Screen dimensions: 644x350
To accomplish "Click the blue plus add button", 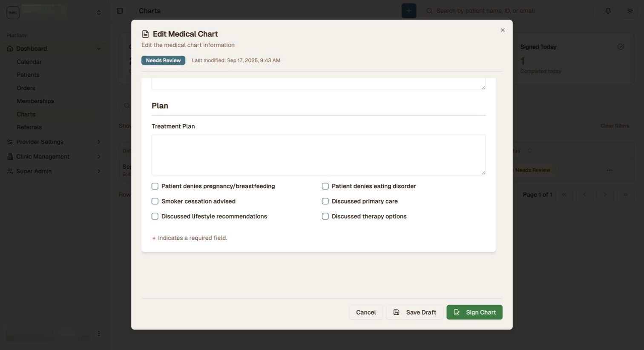I will point(408,11).
